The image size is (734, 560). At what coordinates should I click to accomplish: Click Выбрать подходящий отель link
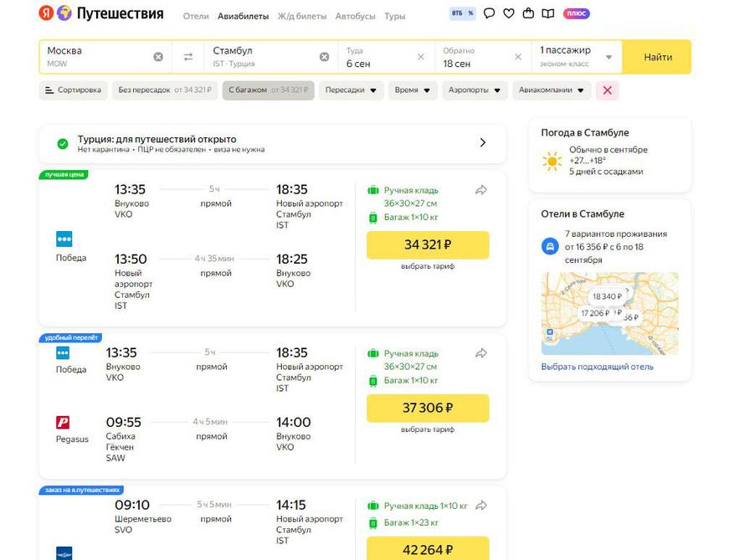(x=598, y=367)
